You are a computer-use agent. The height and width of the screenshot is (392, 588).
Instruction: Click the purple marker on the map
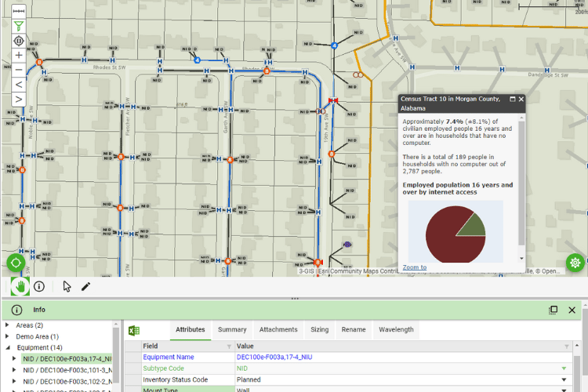pos(347,245)
